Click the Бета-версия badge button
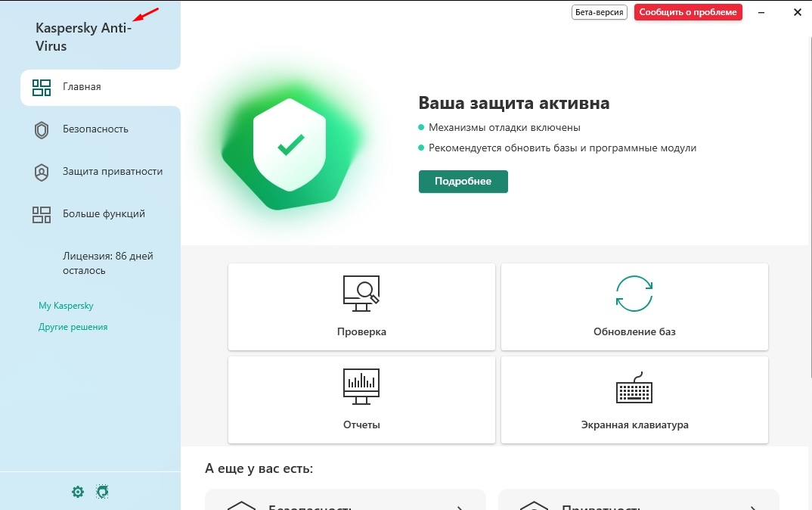812x510 pixels. (599, 12)
